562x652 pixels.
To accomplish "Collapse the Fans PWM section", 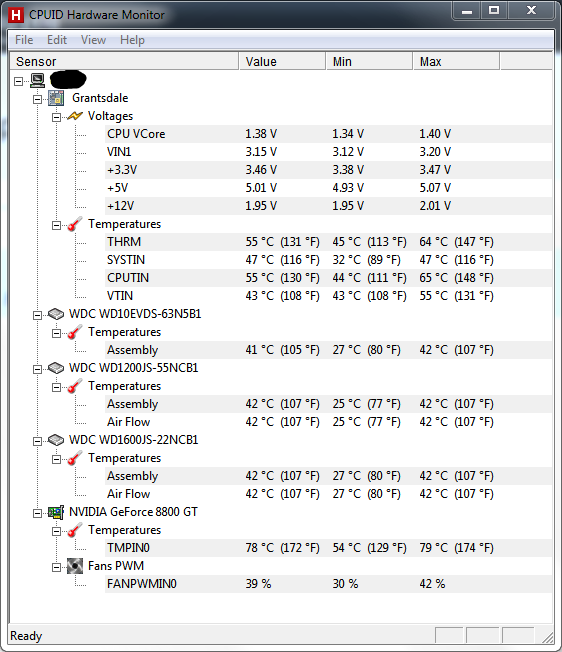I will tap(57, 567).
